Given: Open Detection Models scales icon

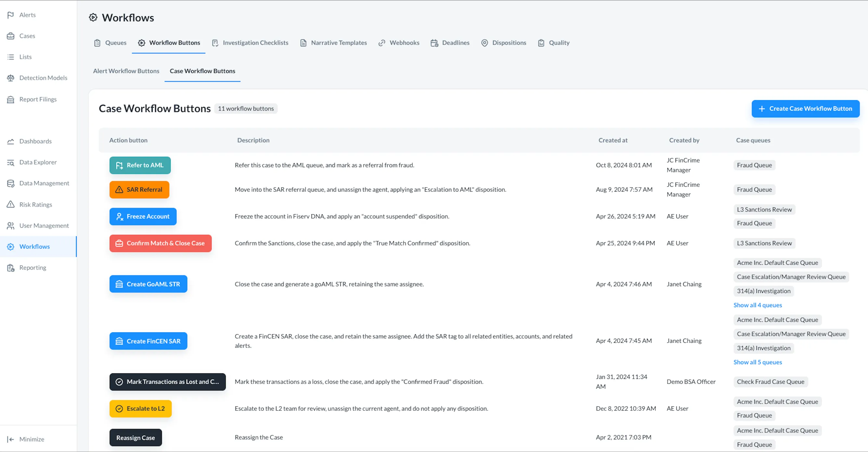Looking at the screenshot, I should tap(10, 78).
